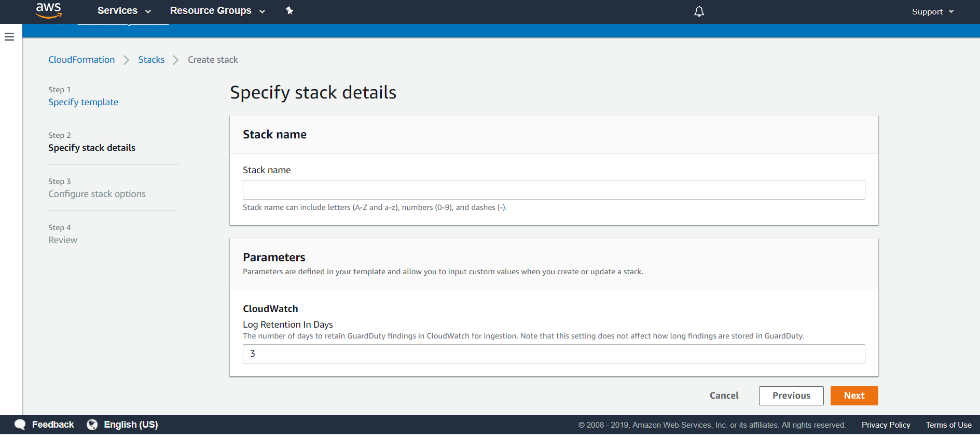This screenshot has height=437, width=980.
Task: Click inside the Stack name field
Action: click(x=554, y=190)
